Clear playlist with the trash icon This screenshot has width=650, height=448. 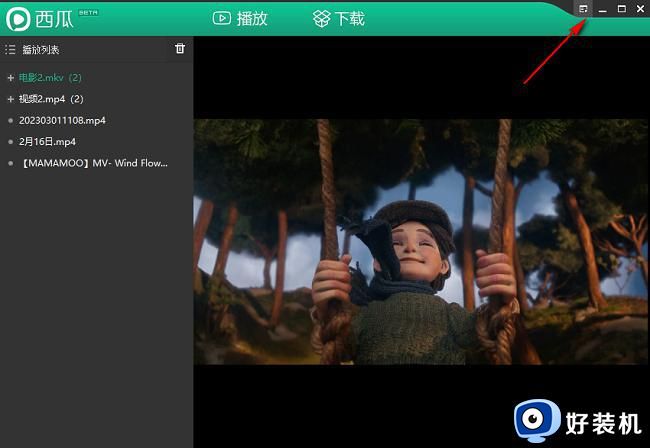click(180, 48)
